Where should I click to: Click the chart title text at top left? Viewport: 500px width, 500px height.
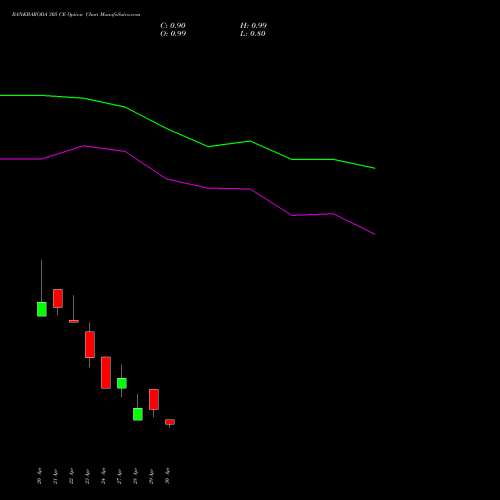(x=76, y=14)
